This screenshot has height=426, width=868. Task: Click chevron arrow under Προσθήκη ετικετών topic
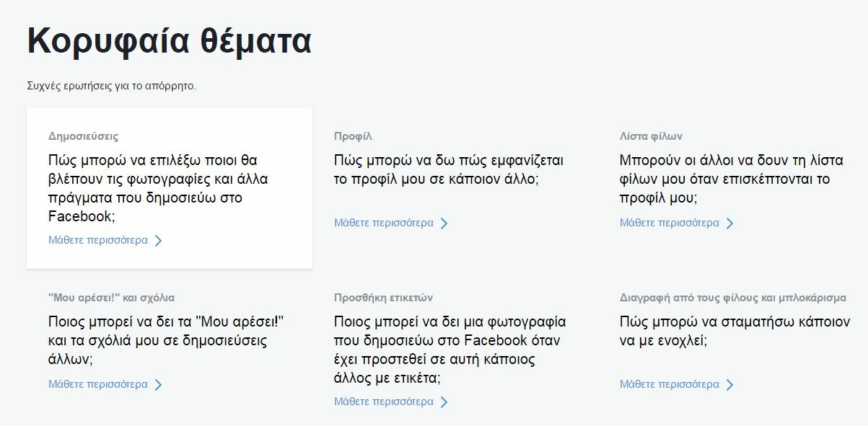(444, 402)
